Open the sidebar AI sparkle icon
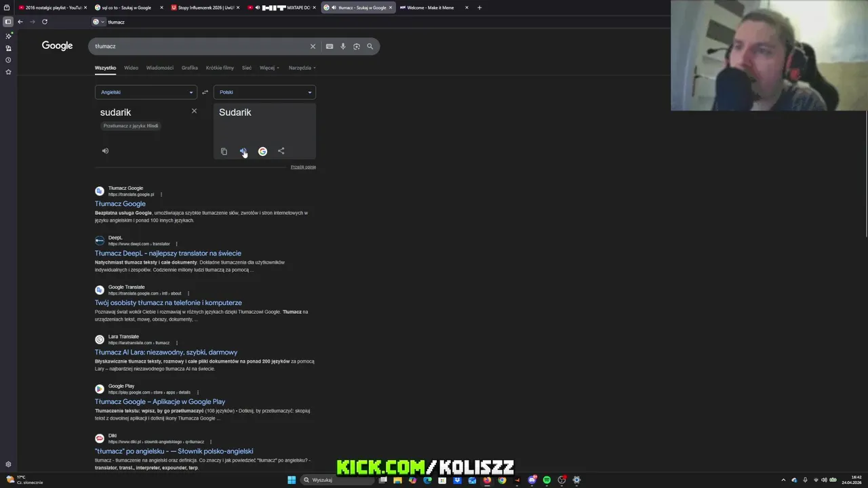The height and width of the screenshot is (488, 868). [8, 36]
